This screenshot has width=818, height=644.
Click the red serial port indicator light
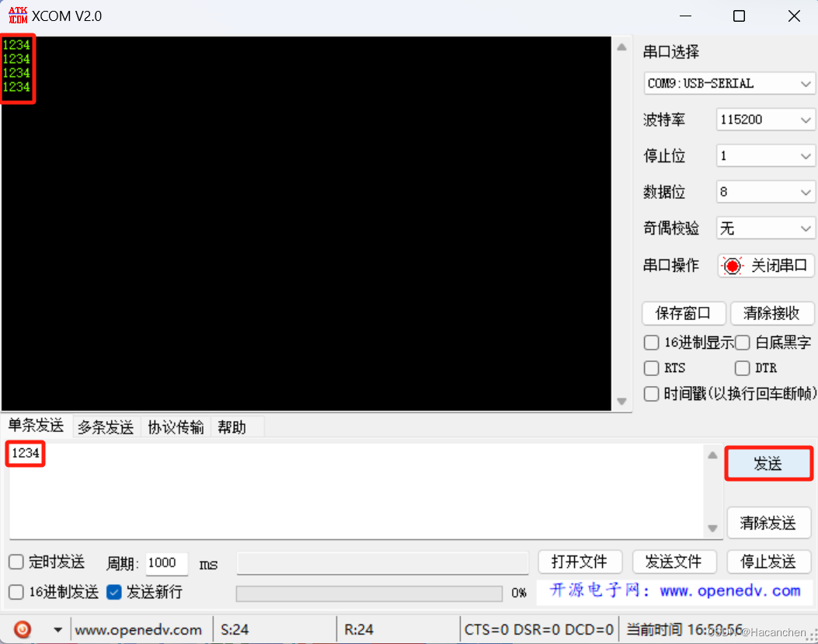pyautogui.click(x=733, y=266)
